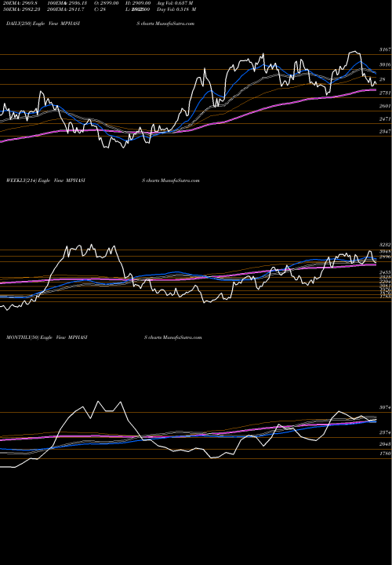Click the 3074 price label on monthly chart
This screenshot has width=392, height=565.
385,407
